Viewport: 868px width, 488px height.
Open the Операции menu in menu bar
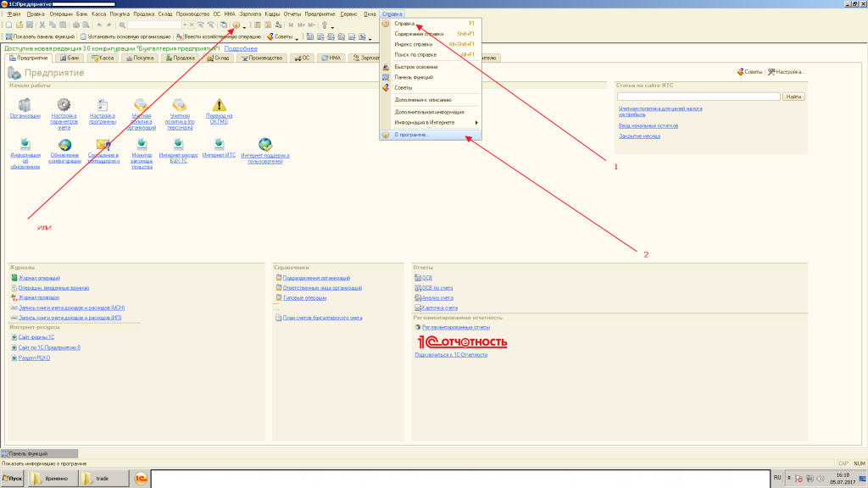click(x=61, y=14)
